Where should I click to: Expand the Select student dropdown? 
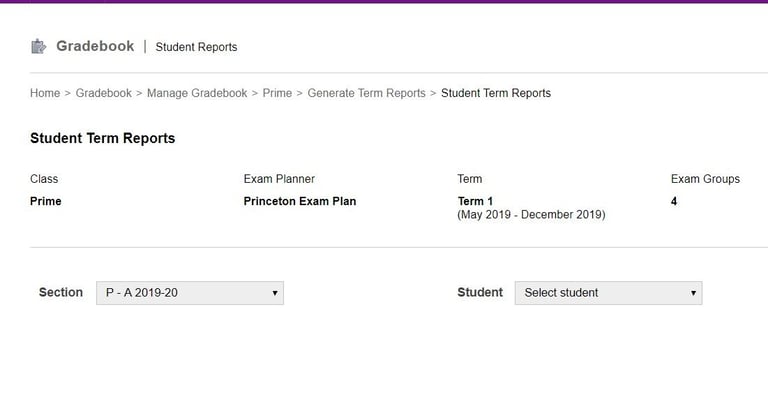608,293
